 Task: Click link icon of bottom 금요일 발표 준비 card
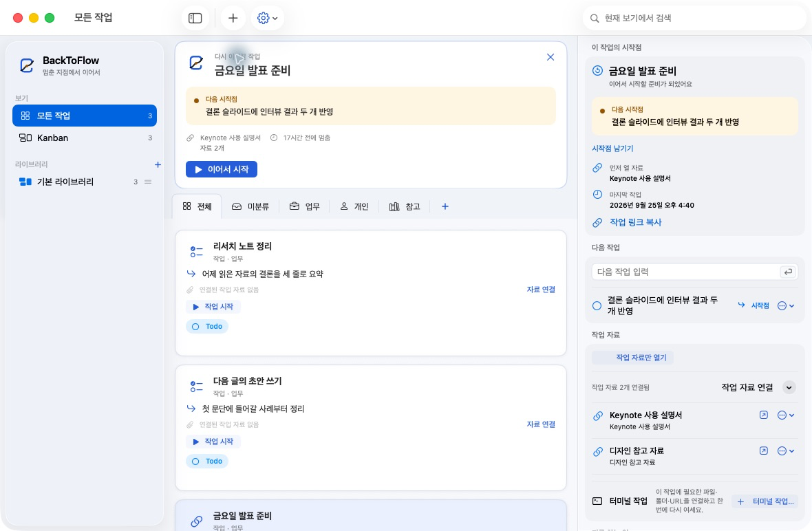[196, 521]
